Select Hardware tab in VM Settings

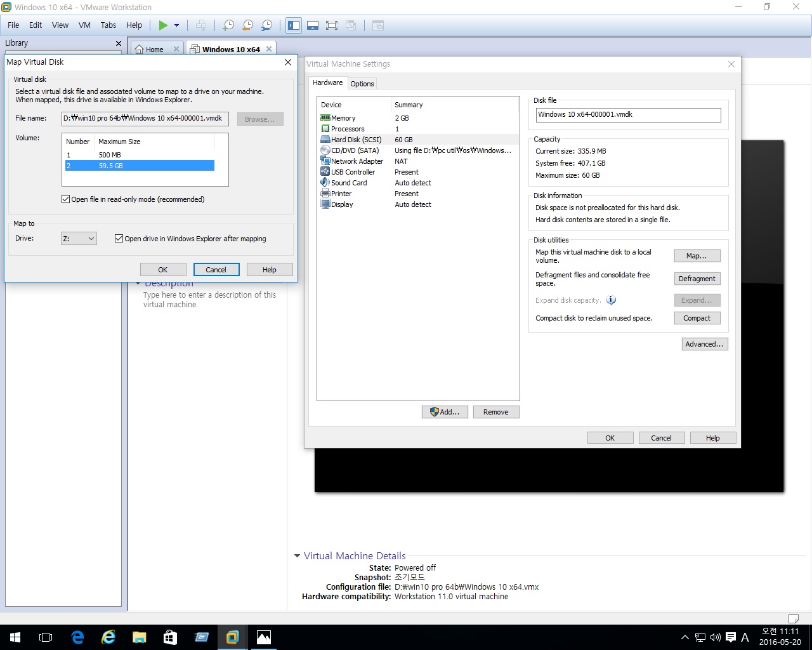(327, 83)
